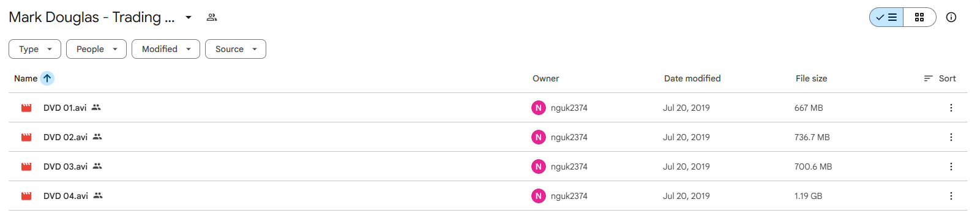This screenshot has height=221, width=980.
Task: Open the folder title dropdown arrow
Action: tap(189, 17)
